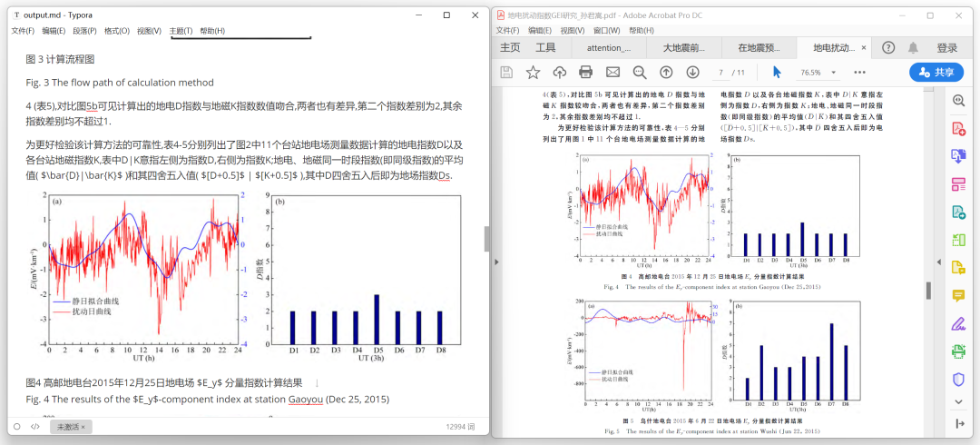
Task: Select the yellow Combine/Comment files tool icon
Action: pos(959,267)
